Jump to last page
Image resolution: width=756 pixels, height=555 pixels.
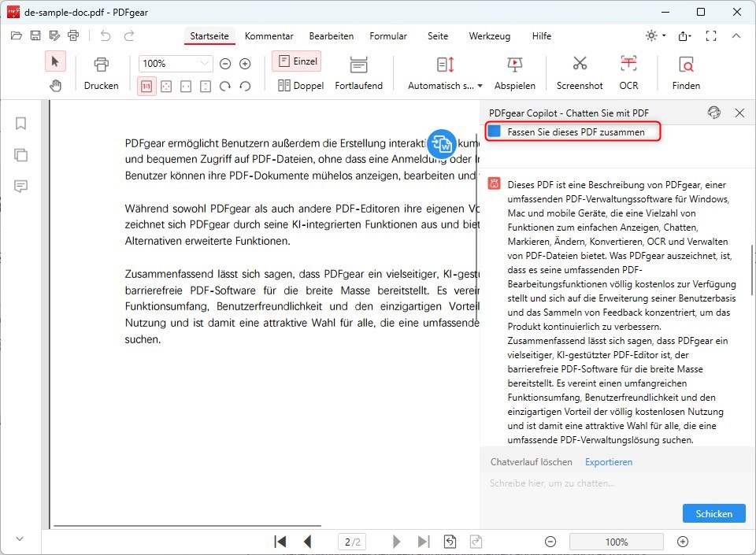424,542
